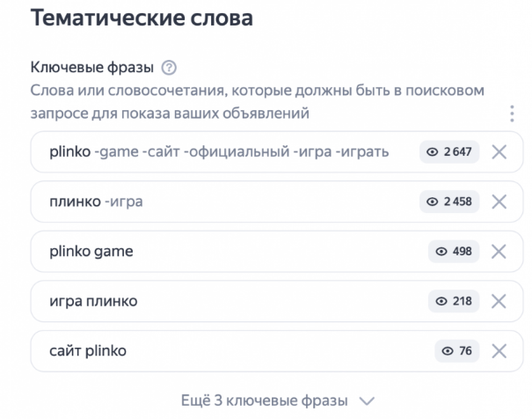Click the minus-word '-официальный' in first phrase
532x419 pixels.
tap(237, 151)
